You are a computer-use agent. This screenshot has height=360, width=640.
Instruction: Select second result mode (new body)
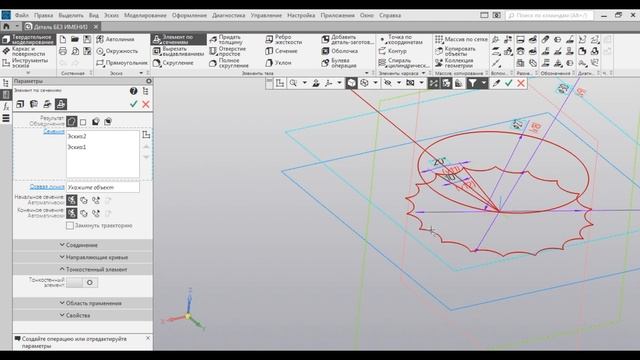[83, 122]
